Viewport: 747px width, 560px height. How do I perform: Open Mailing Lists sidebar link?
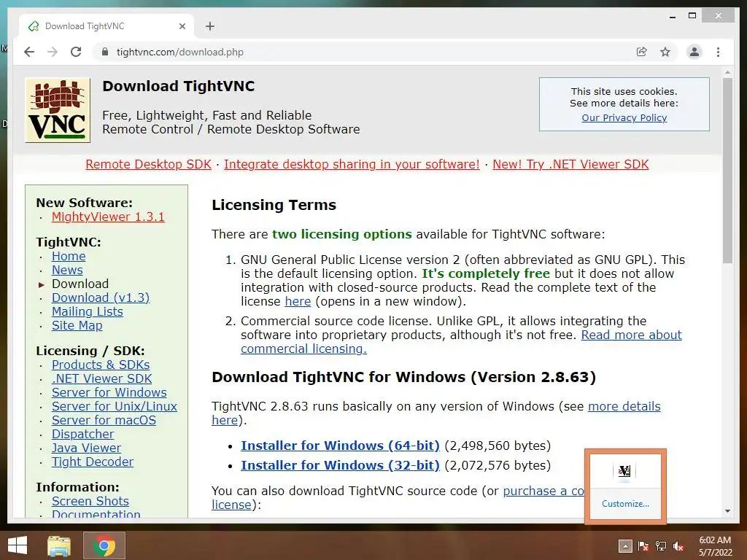click(88, 311)
